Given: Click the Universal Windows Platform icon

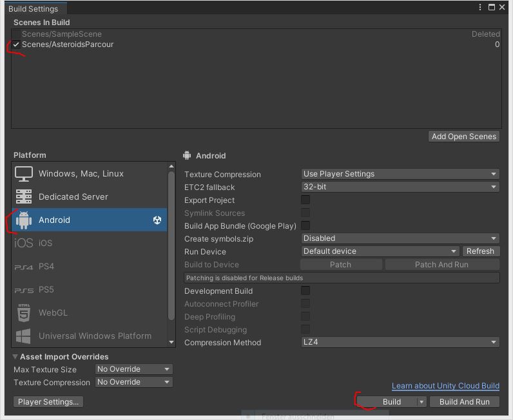Looking at the screenshot, I should point(24,336).
